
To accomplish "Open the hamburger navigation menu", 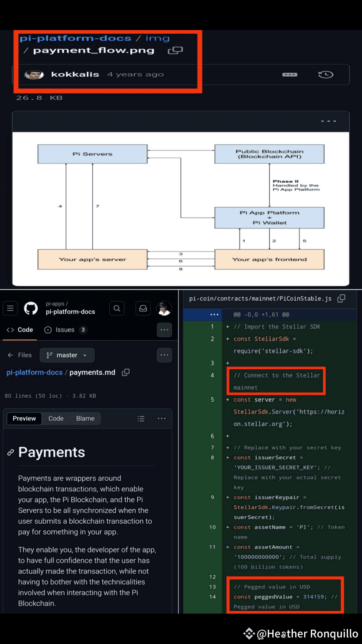I will 10,308.
